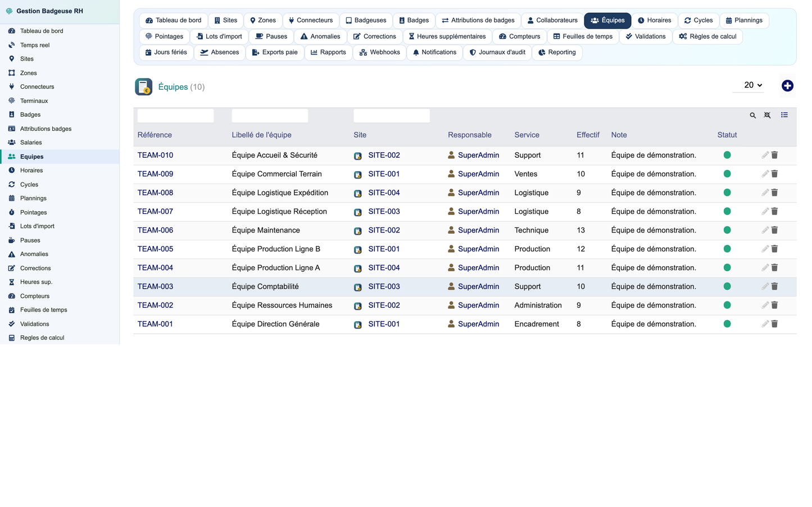Edit TEAM-005 using the pencil icon
Screen dimensions: 812x507
point(765,249)
